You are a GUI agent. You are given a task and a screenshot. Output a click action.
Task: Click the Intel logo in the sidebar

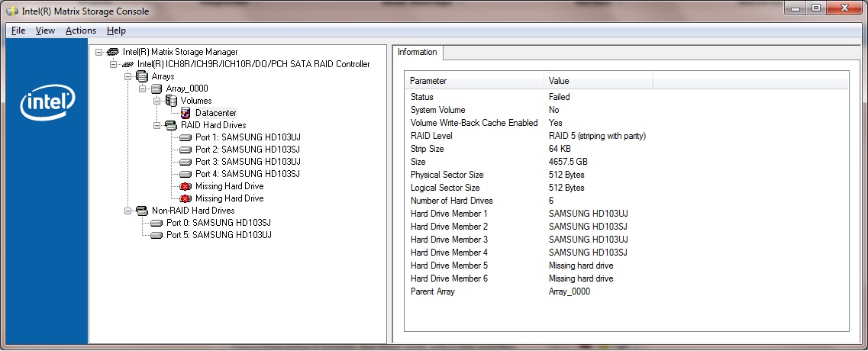coord(47,104)
